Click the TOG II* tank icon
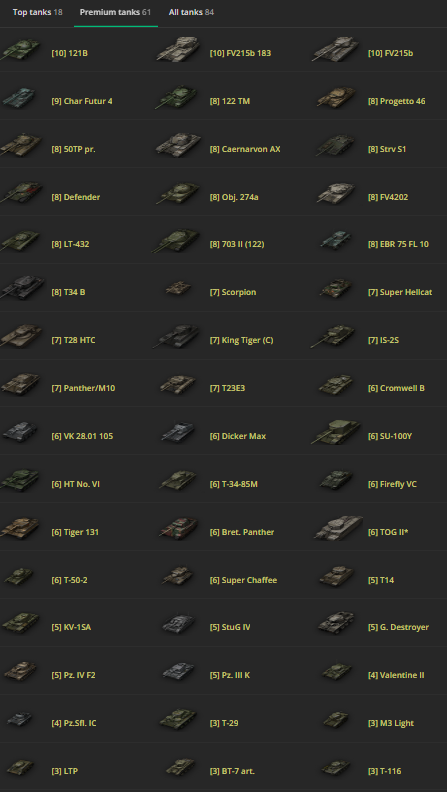 (x=337, y=528)
